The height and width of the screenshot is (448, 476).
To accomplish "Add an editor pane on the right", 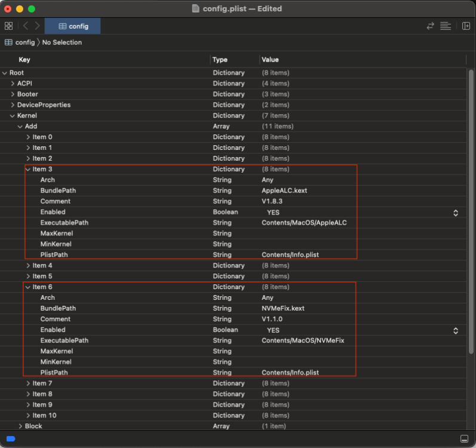I will [466, 26].
